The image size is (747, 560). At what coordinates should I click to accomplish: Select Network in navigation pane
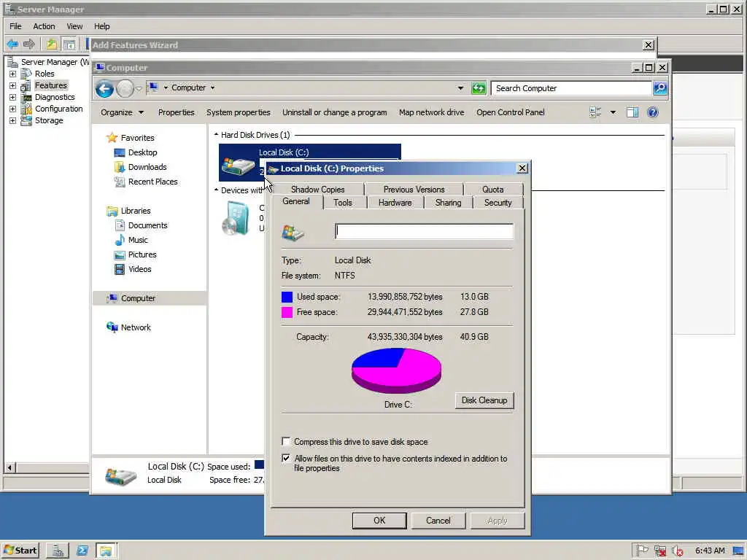(x=135, y=327)
